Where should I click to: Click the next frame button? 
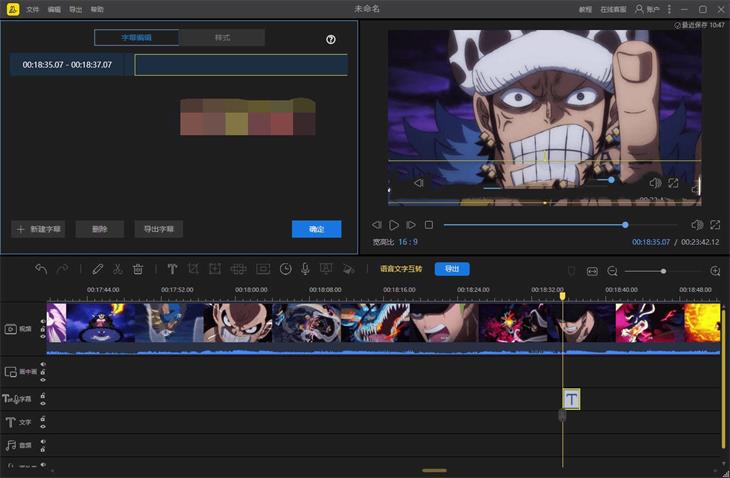coord(411,225)
